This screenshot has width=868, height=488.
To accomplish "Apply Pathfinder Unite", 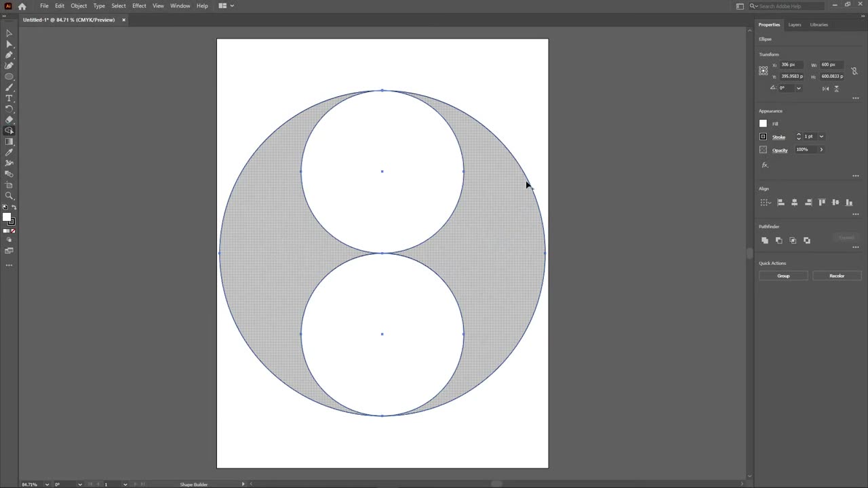I will [x=765, y=240].
